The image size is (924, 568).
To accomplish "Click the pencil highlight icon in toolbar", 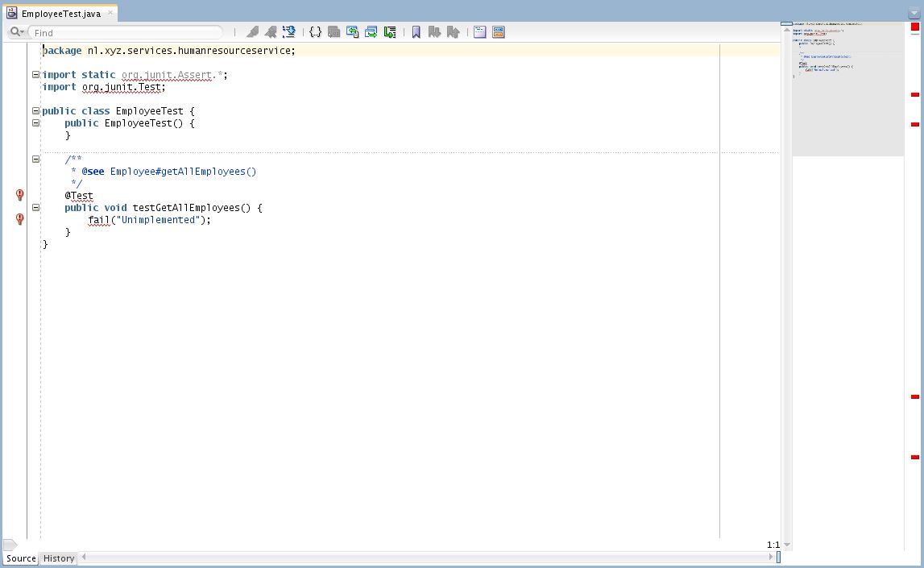I will pyautogui.click(x=252, y=32).
